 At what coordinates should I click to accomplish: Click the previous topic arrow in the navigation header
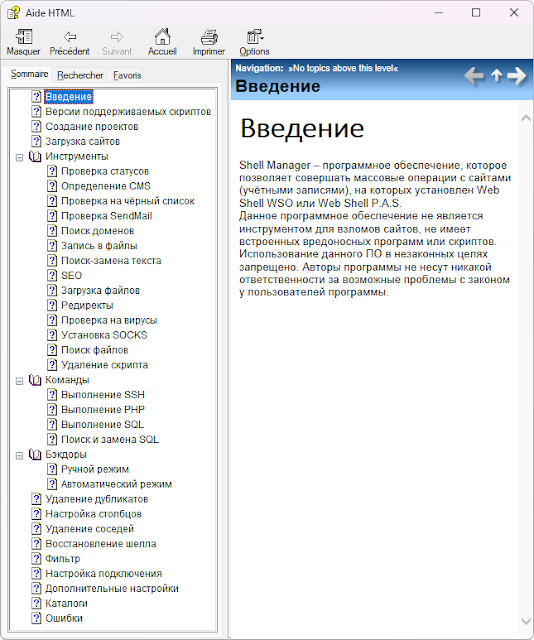pyautogui.click(x=474, y=76)
